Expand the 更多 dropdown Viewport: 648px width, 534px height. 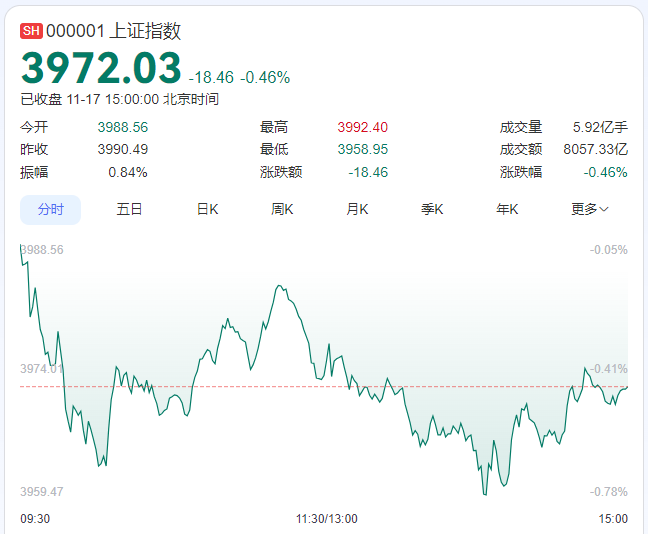[590, 209]
